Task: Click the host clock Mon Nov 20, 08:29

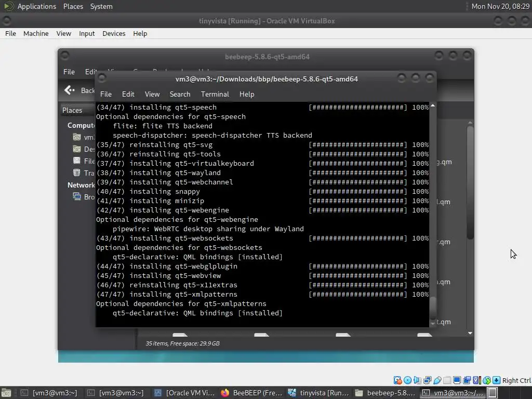Action: coord(500,6)
